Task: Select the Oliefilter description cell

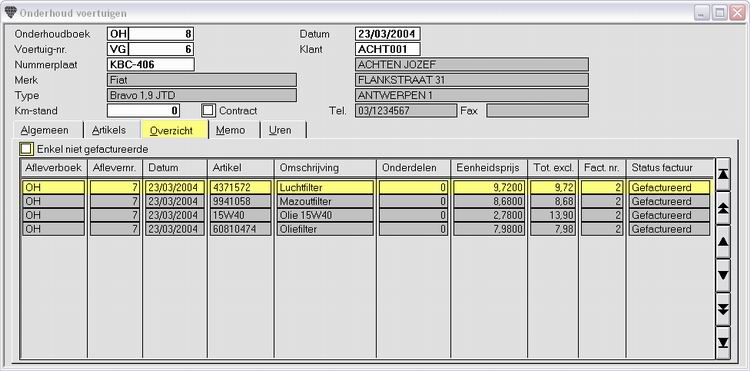Action: [325, 229]
